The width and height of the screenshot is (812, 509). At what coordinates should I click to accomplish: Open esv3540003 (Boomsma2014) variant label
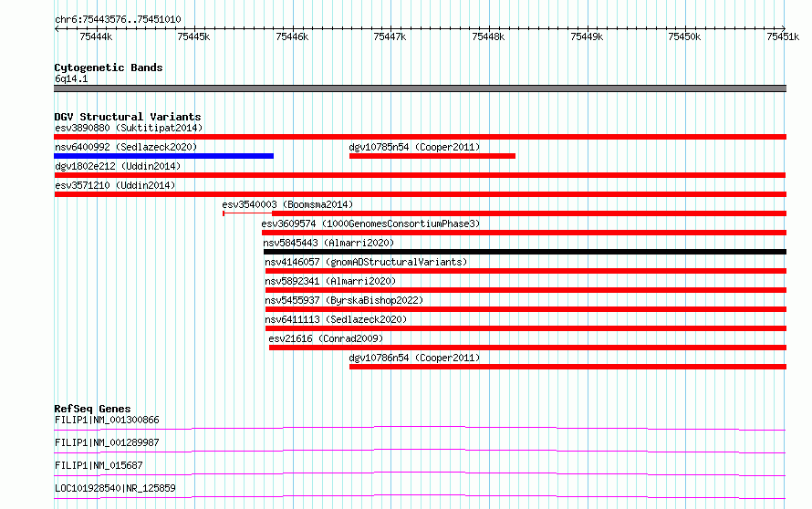tap(287, 204)
